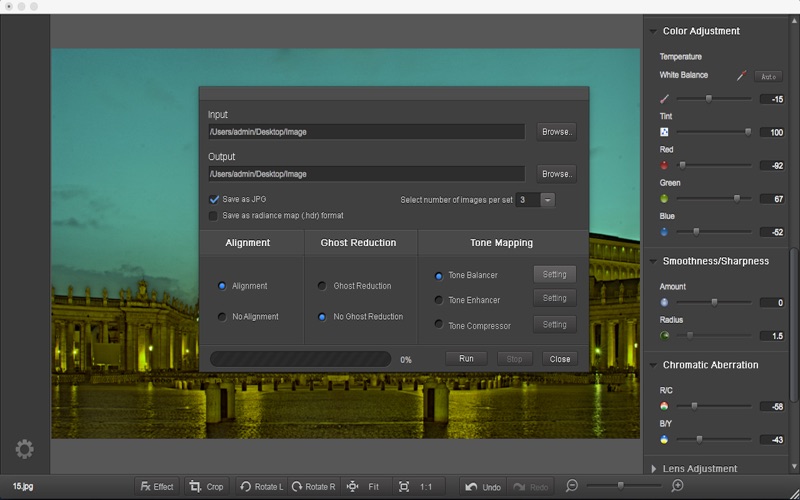Click the 15.jpg filename in status bar
800x500 pixels.
tap(23, 486)
